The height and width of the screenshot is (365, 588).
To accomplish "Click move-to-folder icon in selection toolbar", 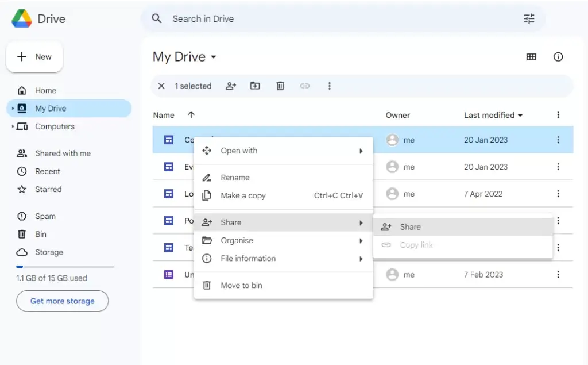I will (255, 86).
